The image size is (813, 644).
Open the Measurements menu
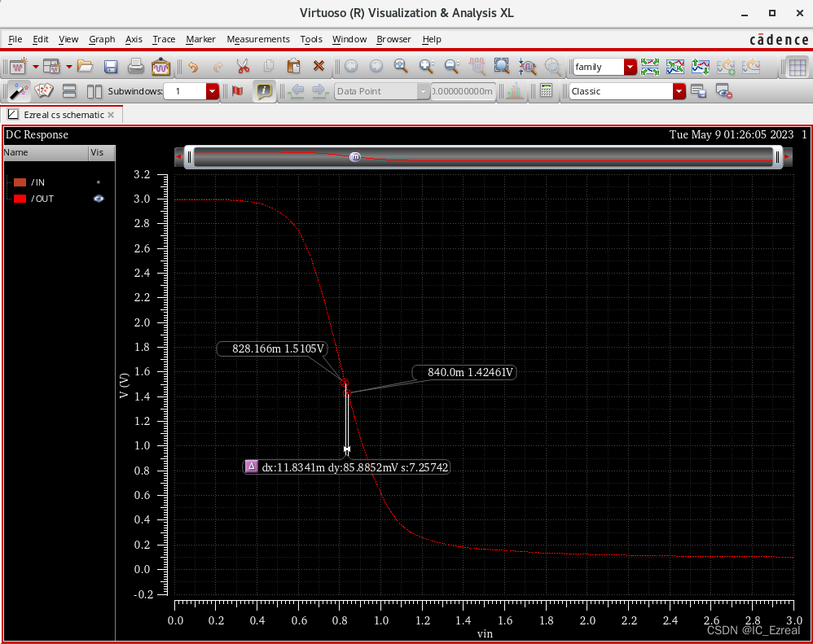(257, 39)
